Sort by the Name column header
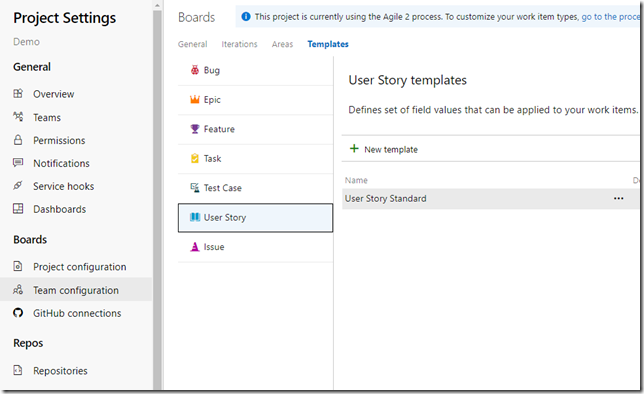Viewport: 644px width, 394px height. point(356,180)
